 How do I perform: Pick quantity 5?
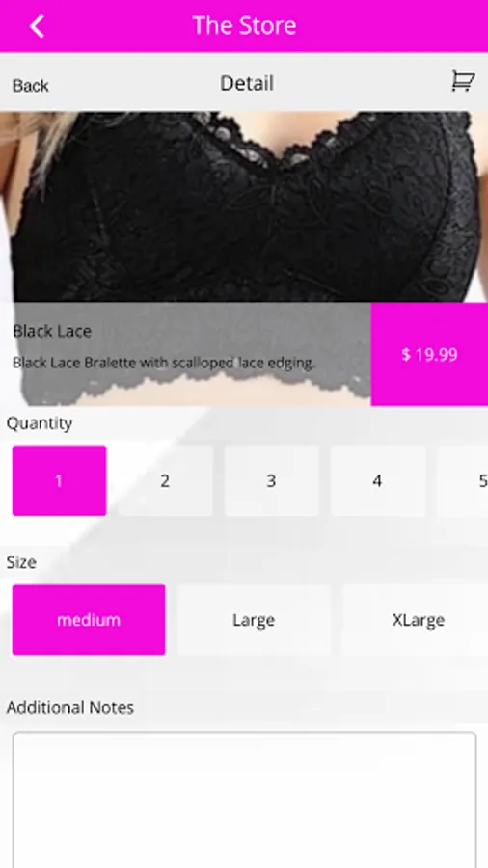click(x=464, y=480)
